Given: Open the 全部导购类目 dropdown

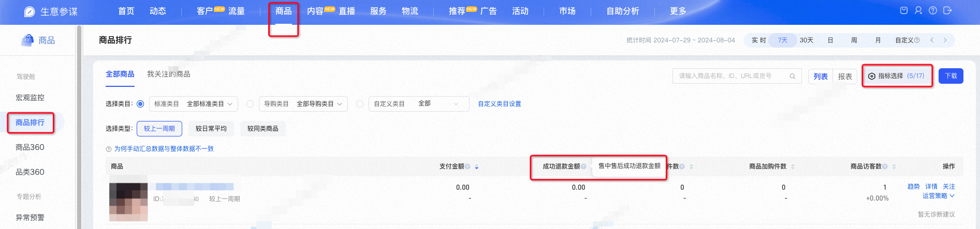Looking at the screenshot, I should pyautogui.click(x=303, y=104).
